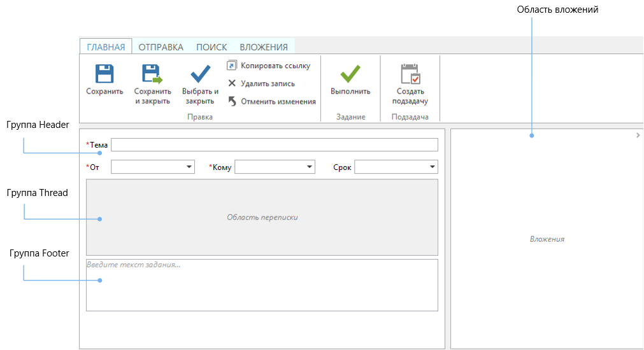Click the Копировать ссылку icon
This screenshot has width=644, height=350.
click(x=232, y=66)
